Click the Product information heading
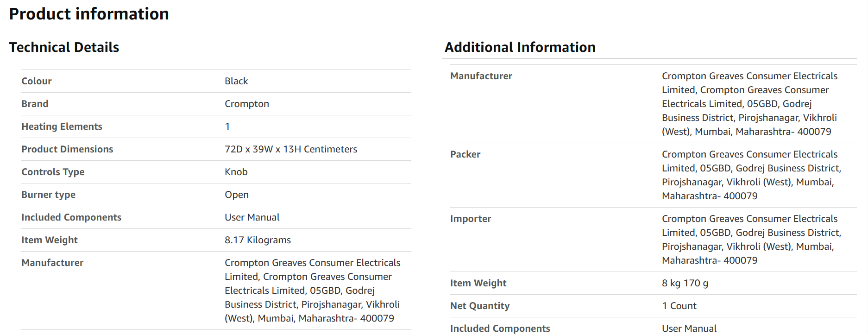This screenshot has height=335, width=868. click(x=89, y=14)
